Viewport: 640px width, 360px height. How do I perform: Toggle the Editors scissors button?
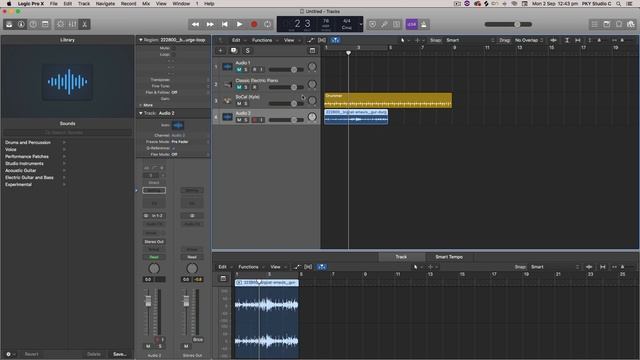click(84, 24)
